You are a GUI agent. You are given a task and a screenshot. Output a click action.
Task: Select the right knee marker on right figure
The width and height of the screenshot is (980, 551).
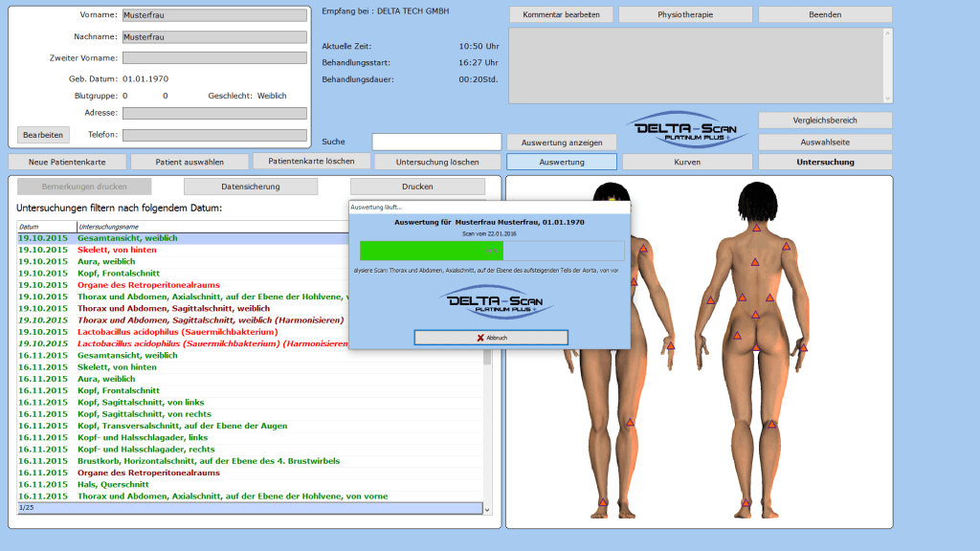(x=771, y=424)
